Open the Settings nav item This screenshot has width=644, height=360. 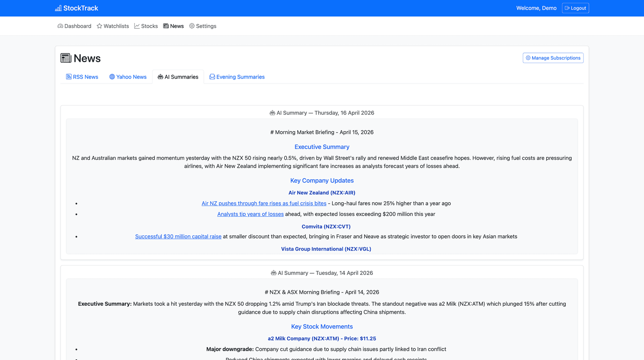tap(203, 26)
